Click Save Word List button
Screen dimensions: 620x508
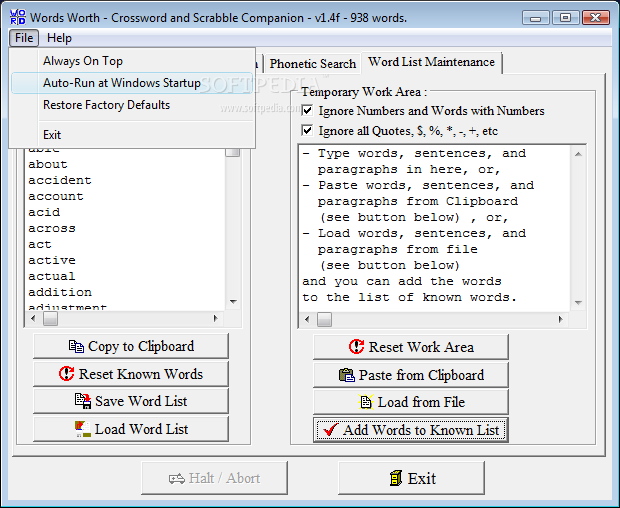[131, 401]
